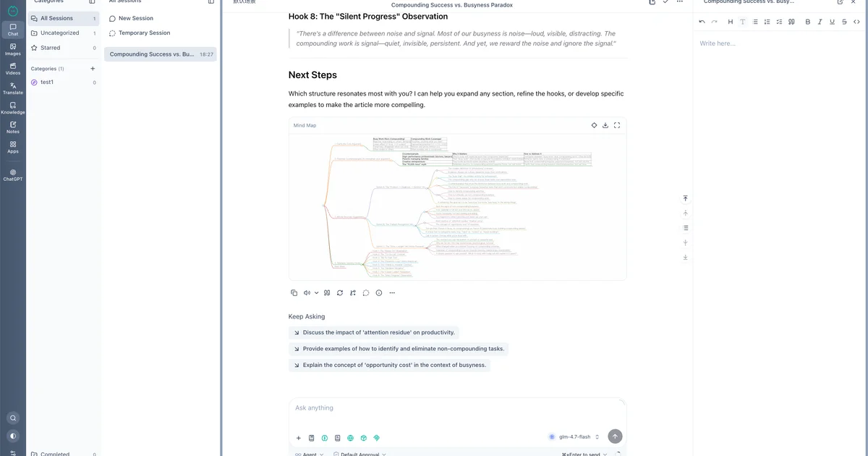Download the mind map

(x=605, y=125)
